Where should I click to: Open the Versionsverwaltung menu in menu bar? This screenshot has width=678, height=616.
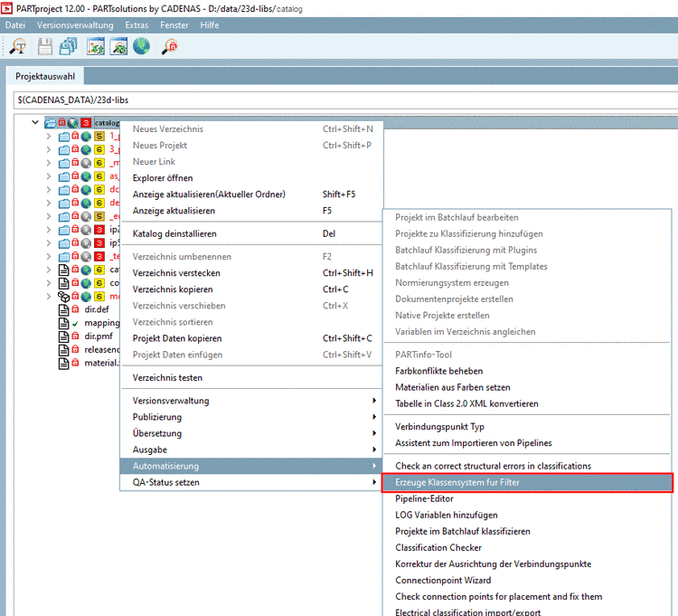[75, 25]
